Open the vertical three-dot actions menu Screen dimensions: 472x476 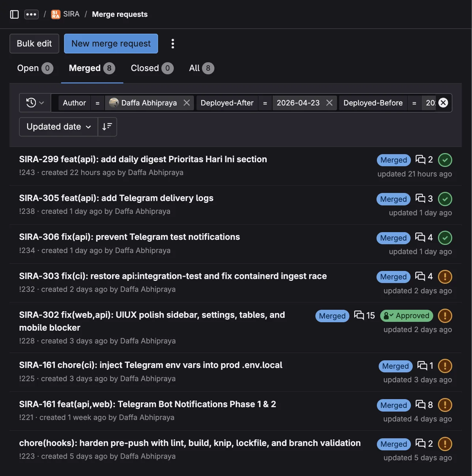tap(173, 44)
